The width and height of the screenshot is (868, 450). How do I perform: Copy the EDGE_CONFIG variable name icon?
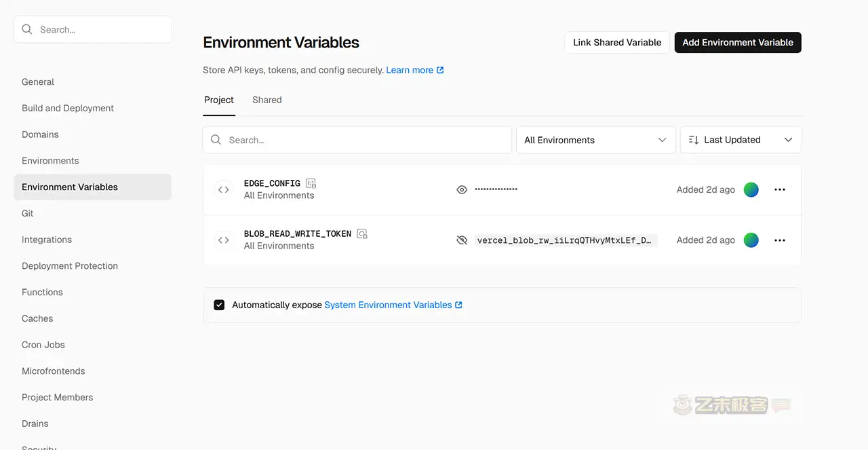coord(311,183)
